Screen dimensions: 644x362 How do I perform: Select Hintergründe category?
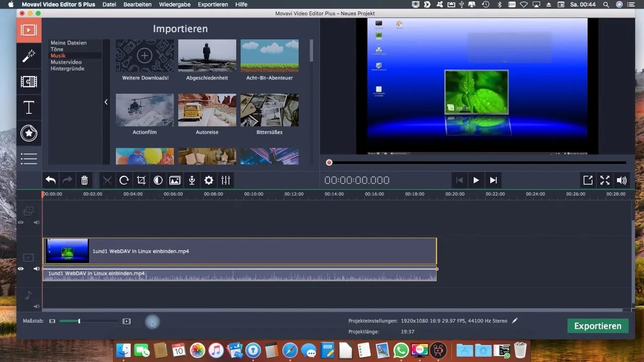point(67,68)
